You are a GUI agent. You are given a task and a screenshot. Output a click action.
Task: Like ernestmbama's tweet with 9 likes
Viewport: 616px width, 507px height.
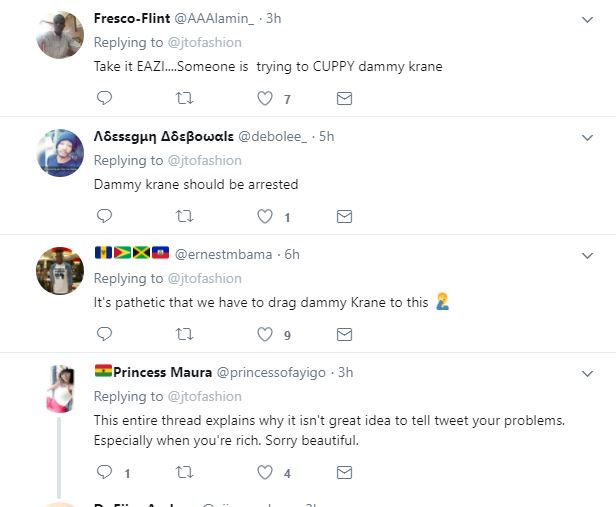[x=265, y=334]
